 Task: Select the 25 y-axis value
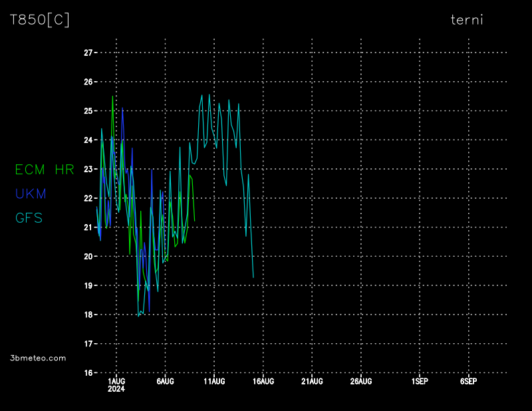88,111
